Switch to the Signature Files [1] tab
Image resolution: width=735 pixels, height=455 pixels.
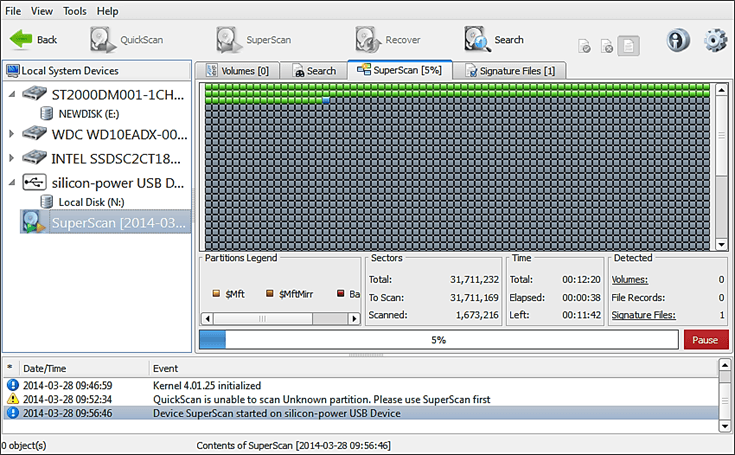pyautogui.click(x=511, y=71)
